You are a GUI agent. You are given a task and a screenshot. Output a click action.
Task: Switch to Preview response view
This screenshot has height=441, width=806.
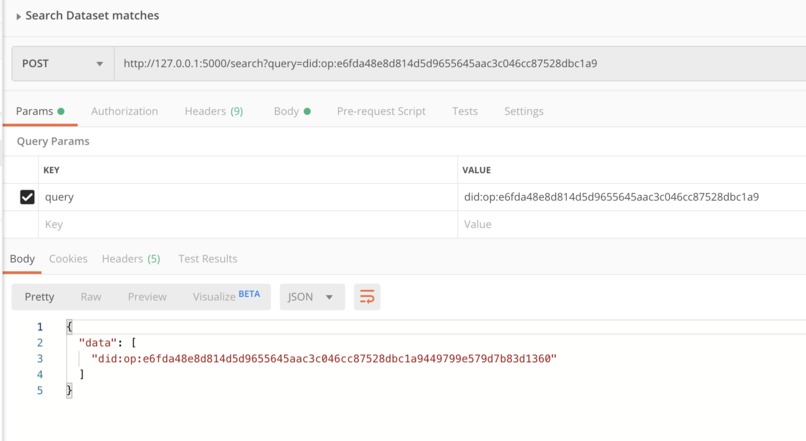point(147,297)
